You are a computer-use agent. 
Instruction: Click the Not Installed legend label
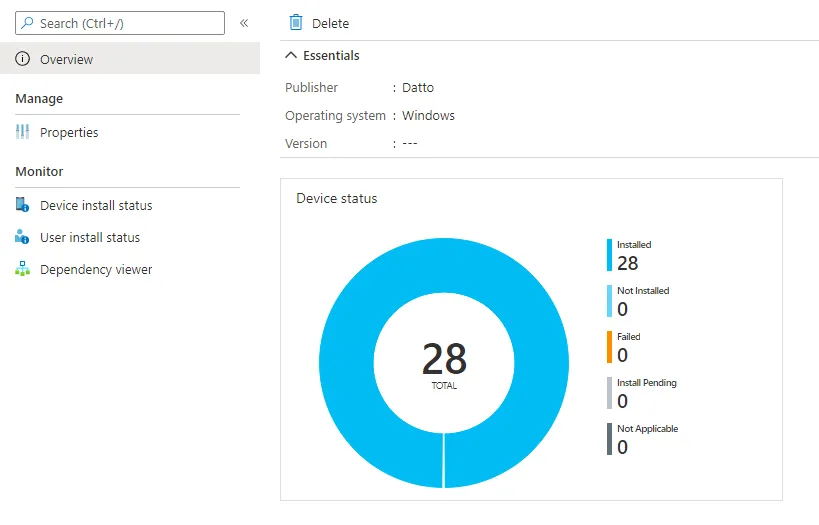(643, 290)
